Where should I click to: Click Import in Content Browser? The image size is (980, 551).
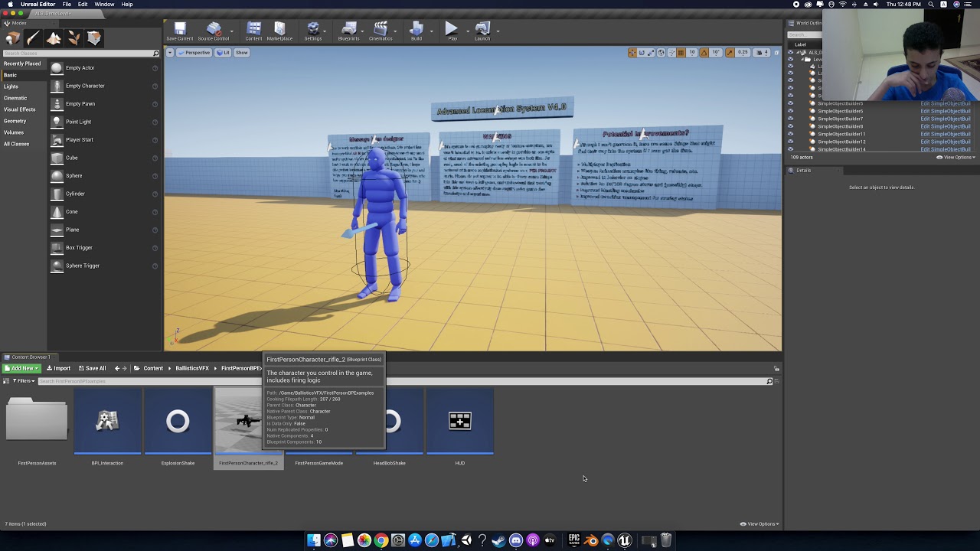59,369
